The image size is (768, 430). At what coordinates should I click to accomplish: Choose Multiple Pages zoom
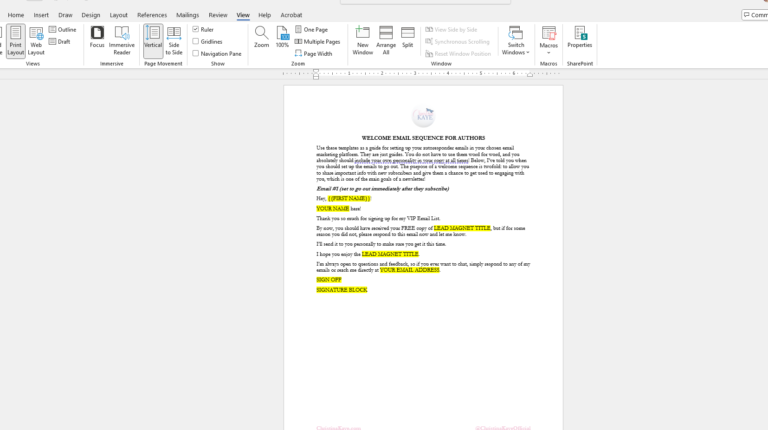pos(317,42)
